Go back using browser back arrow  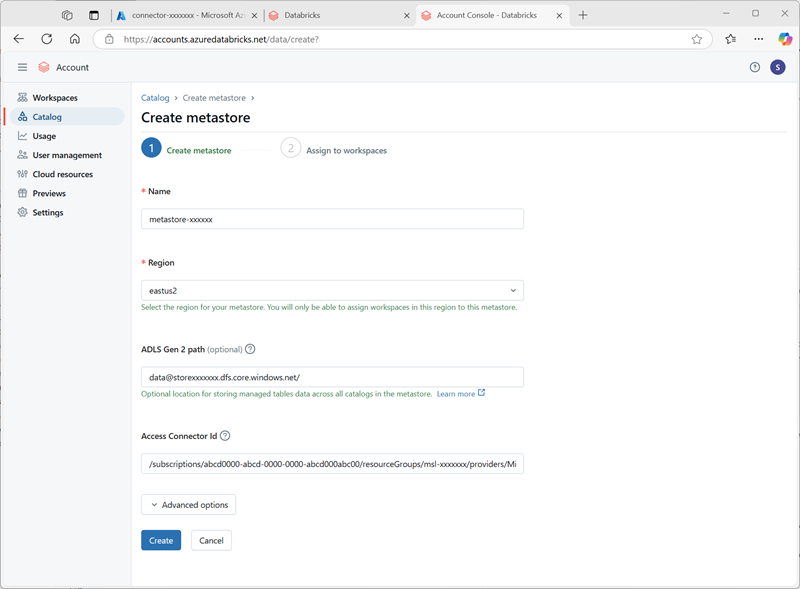point(19,39)
